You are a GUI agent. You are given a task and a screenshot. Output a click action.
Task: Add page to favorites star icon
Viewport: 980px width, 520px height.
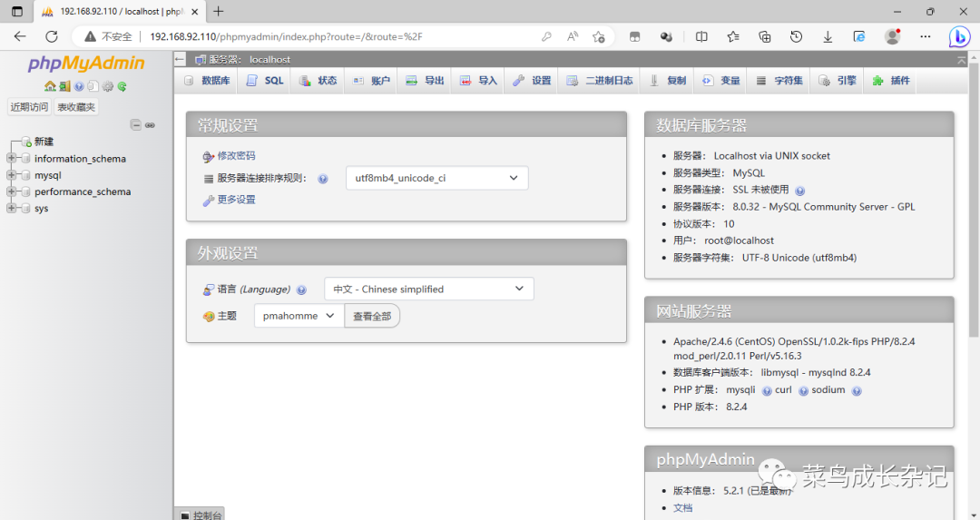coord(598,37)
